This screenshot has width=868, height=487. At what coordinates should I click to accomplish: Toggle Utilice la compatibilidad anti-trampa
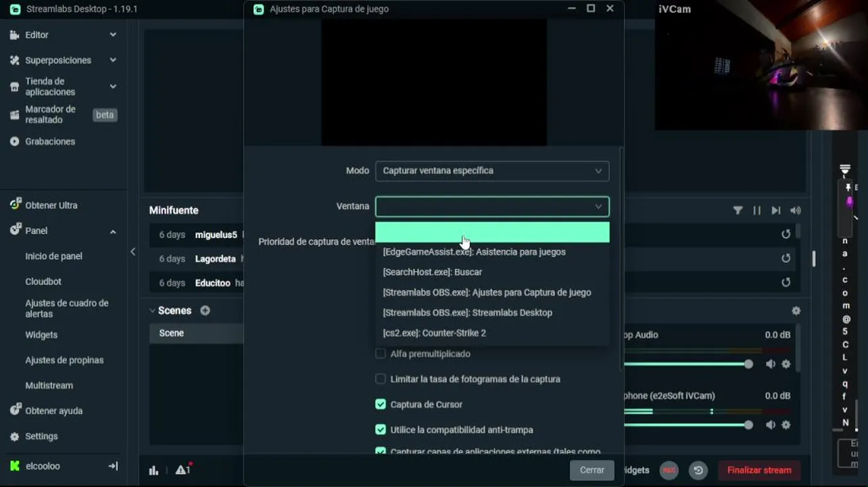coord(381,430)
